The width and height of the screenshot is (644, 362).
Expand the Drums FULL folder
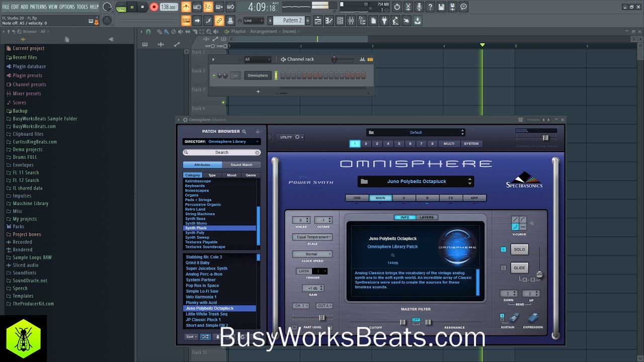[x=25, y=157]
